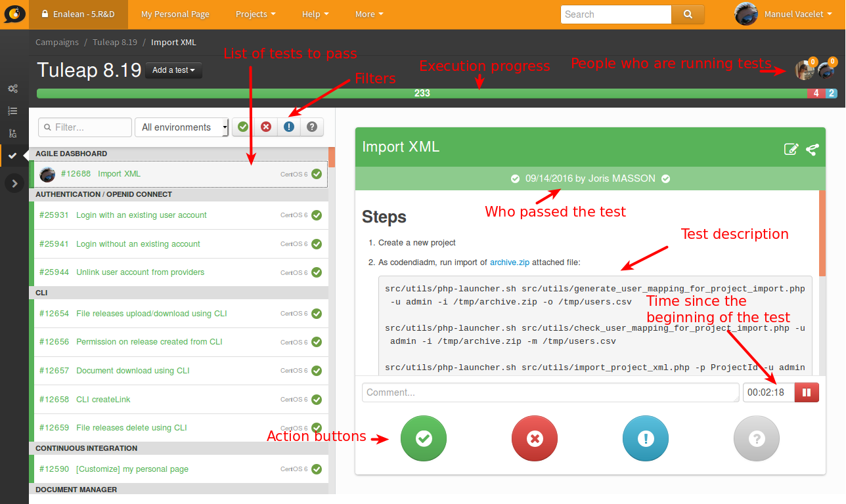Focus the top Search field

pos(616,14)
